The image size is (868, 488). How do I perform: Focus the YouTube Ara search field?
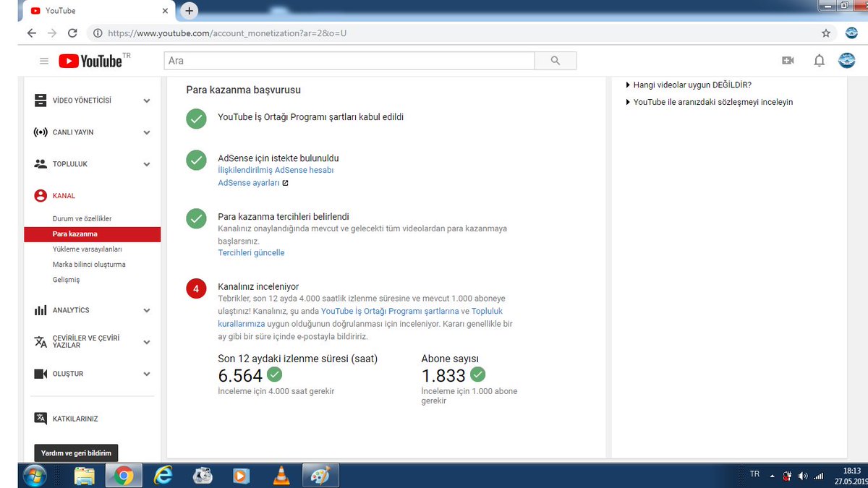349,61
